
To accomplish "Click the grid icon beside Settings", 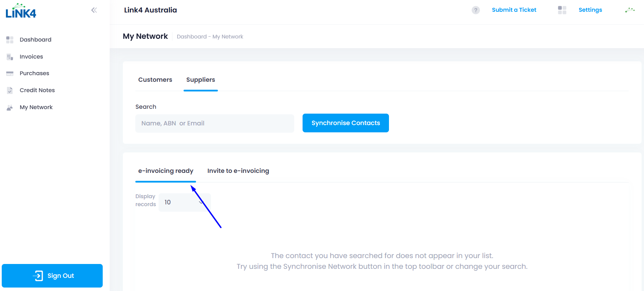I will point(562,10).
